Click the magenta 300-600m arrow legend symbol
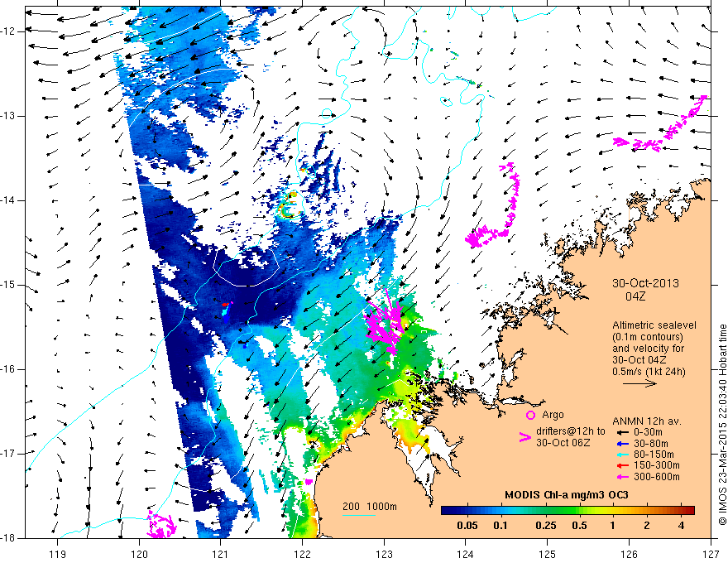Image resolution: width=728 pixels, height=563 pixels. click(622, 477)
